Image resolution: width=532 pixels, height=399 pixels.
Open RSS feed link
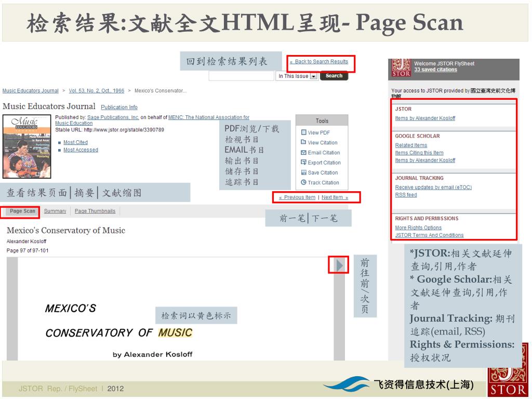point(406,195)
